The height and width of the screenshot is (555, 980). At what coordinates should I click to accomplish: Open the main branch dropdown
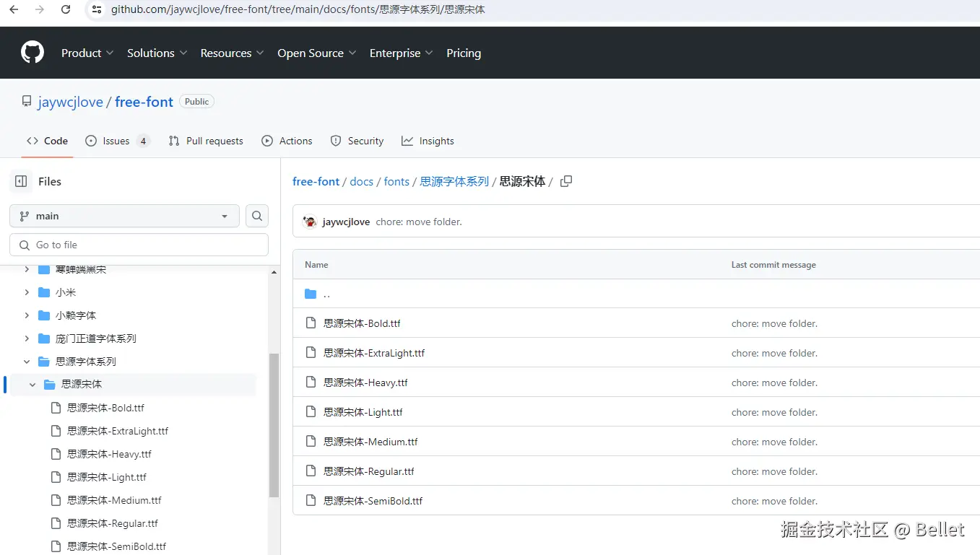tap(124, 216)
